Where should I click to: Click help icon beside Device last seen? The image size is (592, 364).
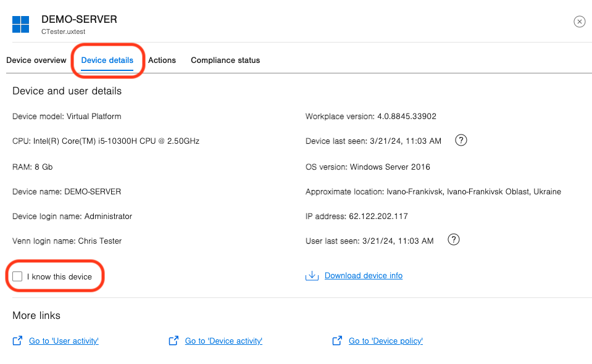coord(461,141)
